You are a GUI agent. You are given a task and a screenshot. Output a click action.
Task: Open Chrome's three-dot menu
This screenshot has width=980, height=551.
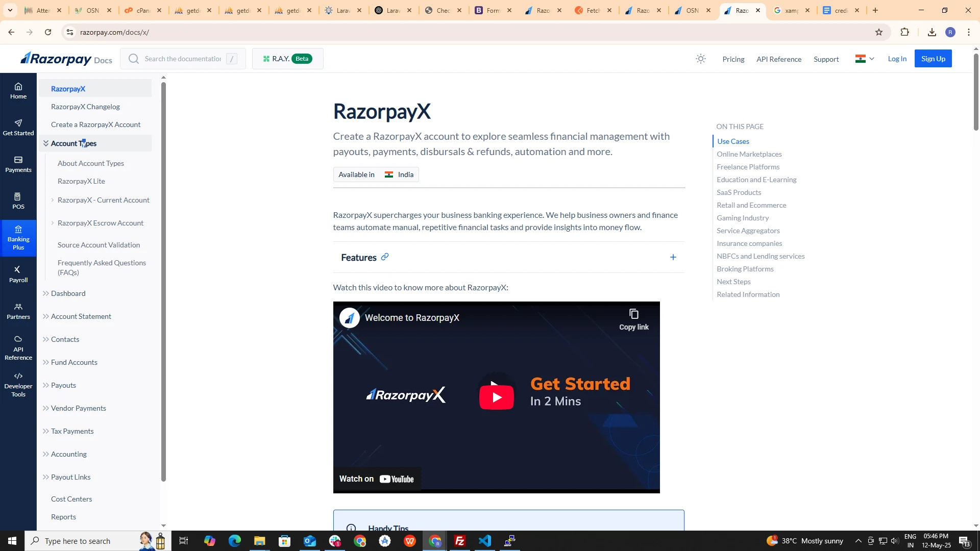(x=969, y=32)
